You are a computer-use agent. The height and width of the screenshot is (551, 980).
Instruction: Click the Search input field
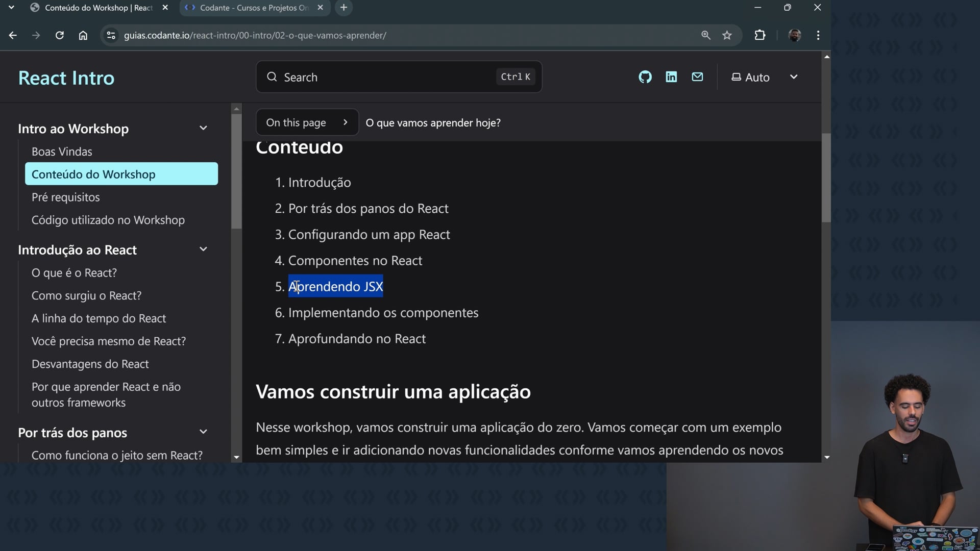click(388, 77)
